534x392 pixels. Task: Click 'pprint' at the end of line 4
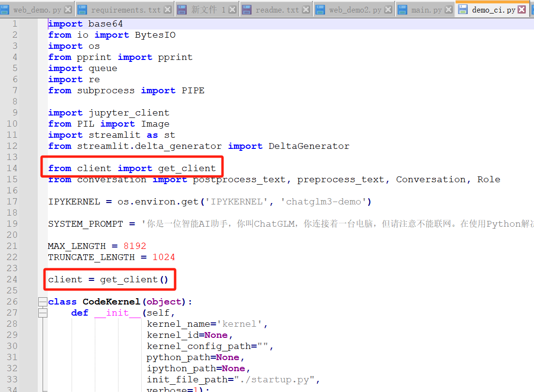[x=176, y=57]
